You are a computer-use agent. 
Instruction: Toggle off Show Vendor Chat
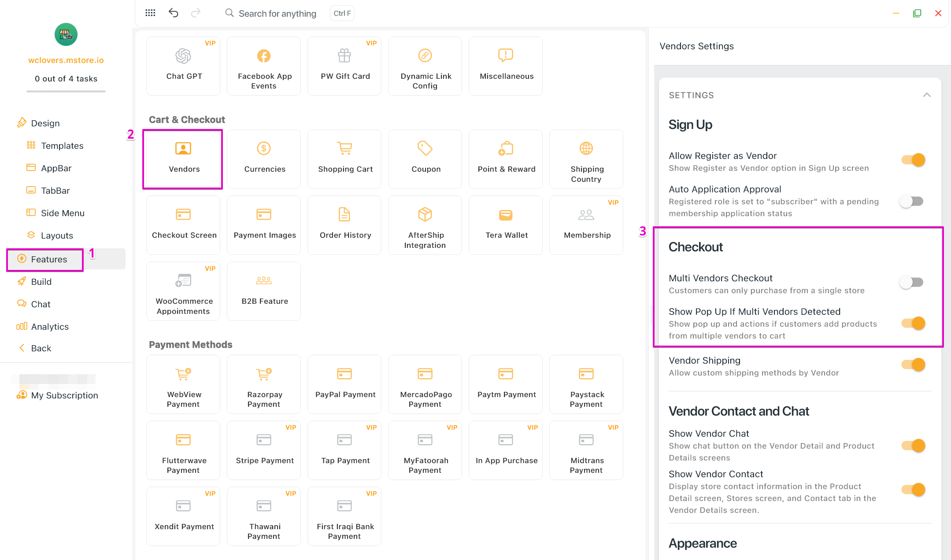point(913,446)
